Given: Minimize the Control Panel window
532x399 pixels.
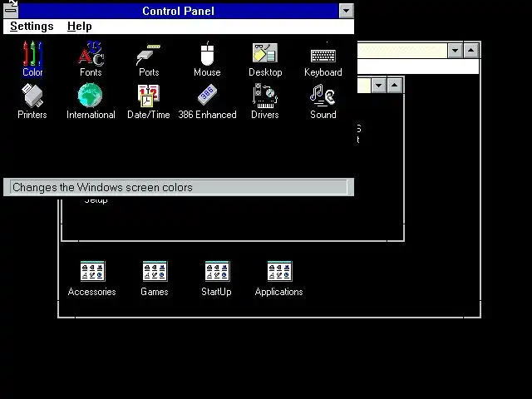Looking at the screenshot, I should click(x=346, y=11).
